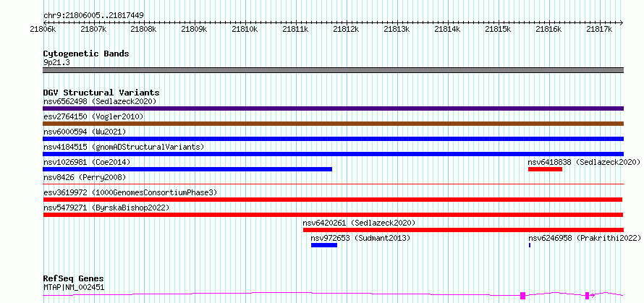644x303 pixels.
Task: Click the 21809k ruler tick label
Action: click(195, 29)
